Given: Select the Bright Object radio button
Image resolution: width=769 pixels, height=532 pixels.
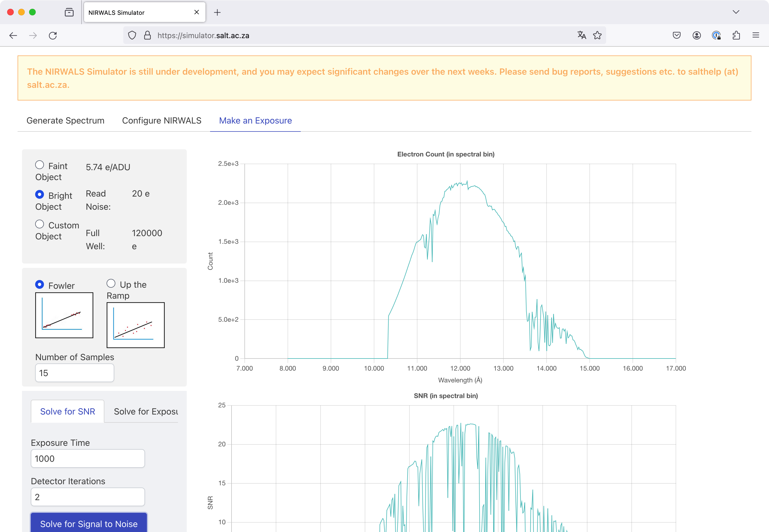Looking at the screenshot, I should point(40,195).
